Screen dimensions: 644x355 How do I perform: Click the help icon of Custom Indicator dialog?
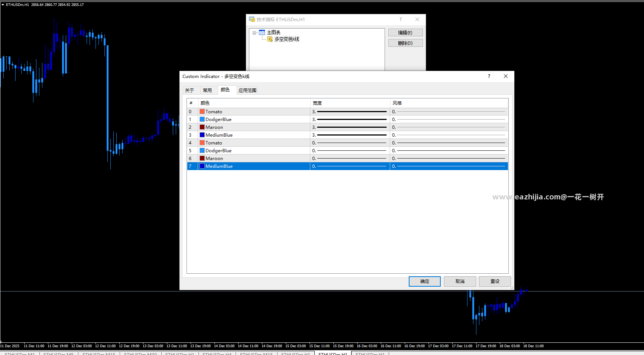click(489, 76)
